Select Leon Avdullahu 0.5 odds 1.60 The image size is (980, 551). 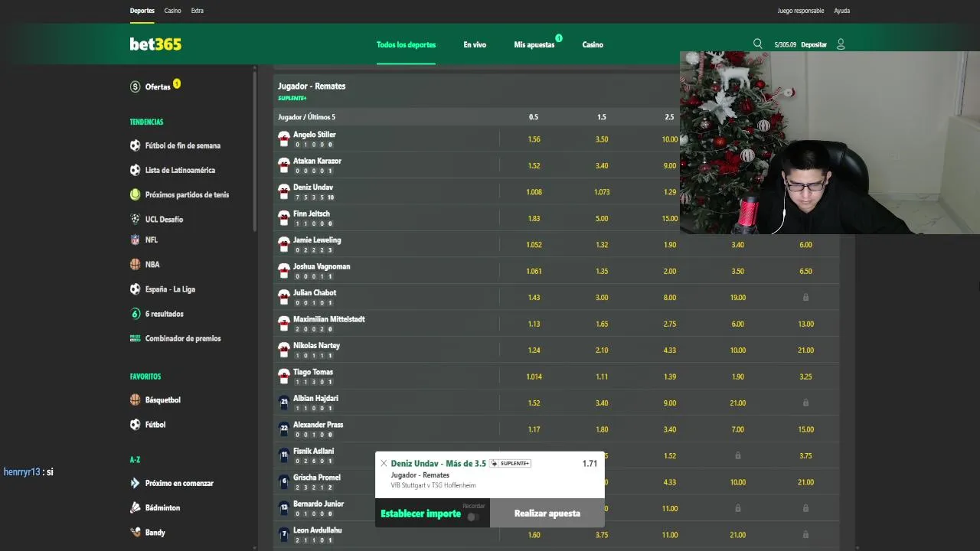534,535
